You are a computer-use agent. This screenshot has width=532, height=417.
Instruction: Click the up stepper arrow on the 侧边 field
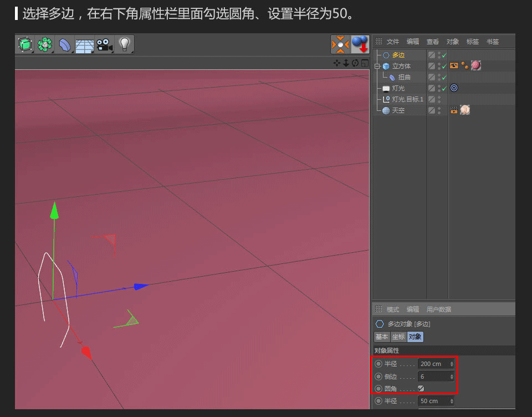(452, 374)
